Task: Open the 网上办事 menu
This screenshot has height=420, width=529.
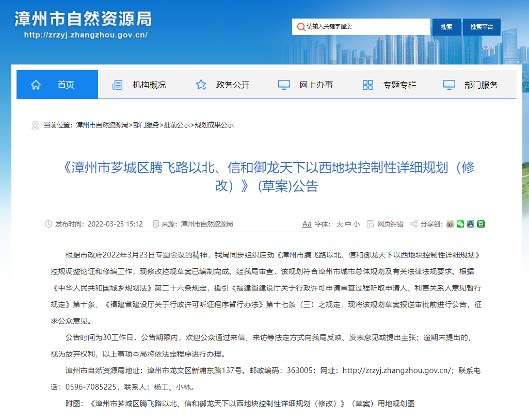Action: 316,84
